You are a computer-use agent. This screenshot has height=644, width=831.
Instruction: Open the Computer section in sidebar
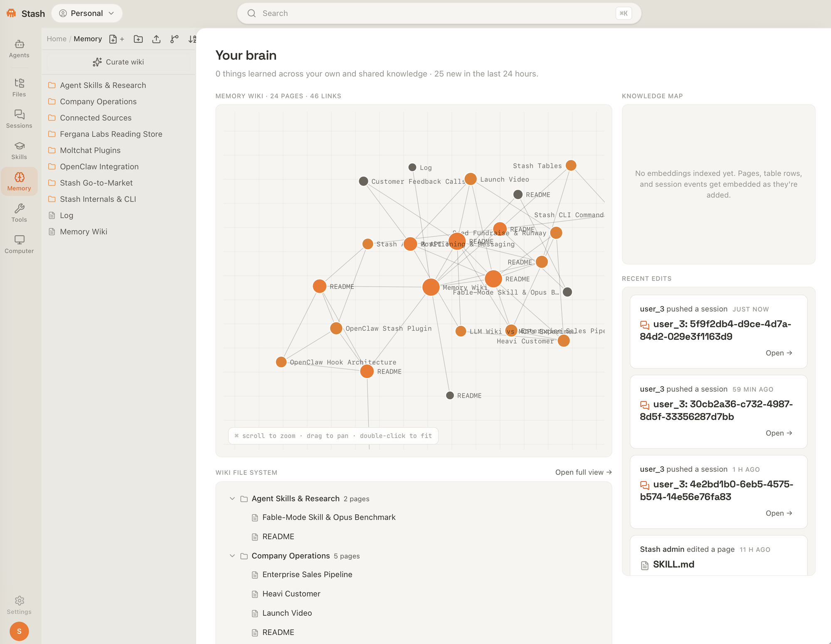point(19,244)
